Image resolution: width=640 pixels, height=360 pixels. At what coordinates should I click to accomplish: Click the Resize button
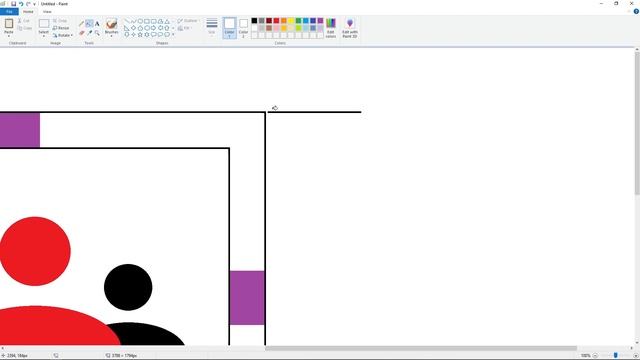(x=61, y=28)
